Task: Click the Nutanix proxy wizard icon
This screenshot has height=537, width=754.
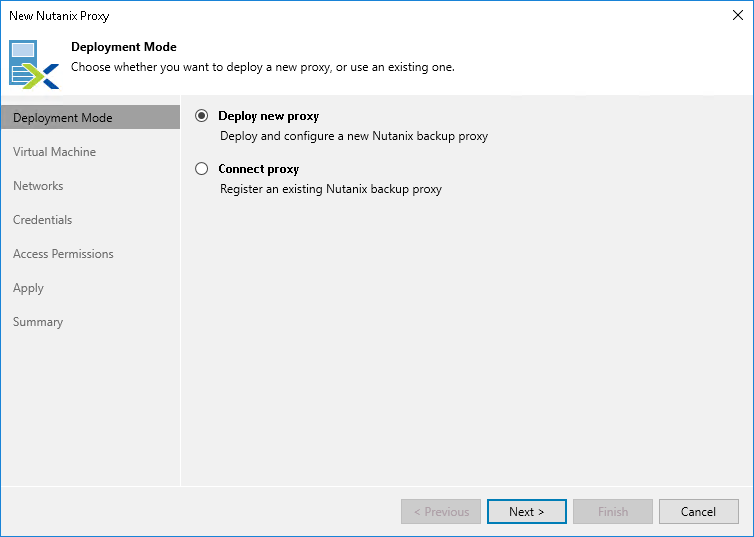Action: click(34, 64)
